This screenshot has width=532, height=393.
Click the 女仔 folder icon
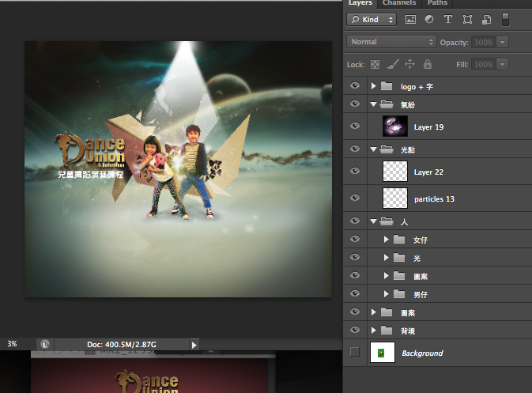(x=399, y=240)
